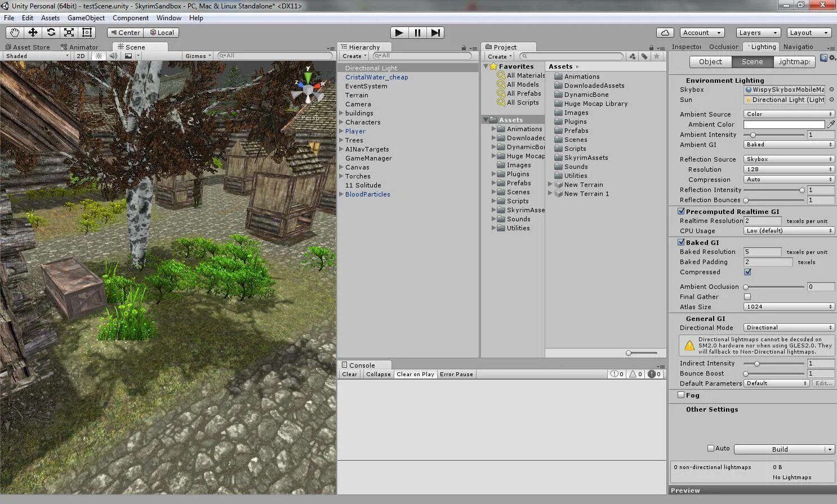Toggle Baked GI checkbox
Viewport: 837px width, 504px height.
click(x=681, y=243)
